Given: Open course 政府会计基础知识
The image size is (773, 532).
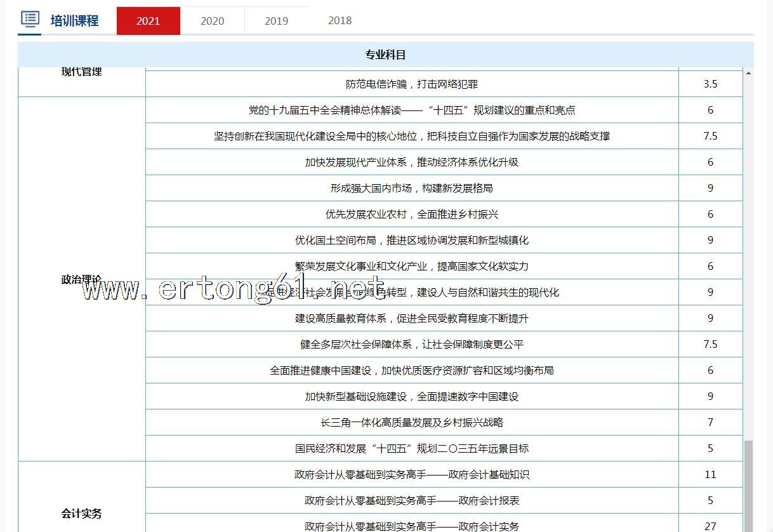Looking at the screenshot, I should [411, 474].
